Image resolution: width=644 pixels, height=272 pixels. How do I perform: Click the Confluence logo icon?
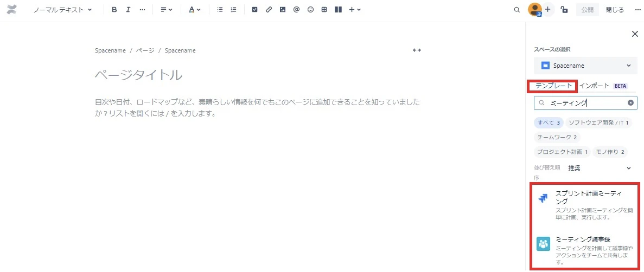pos(11,10)
